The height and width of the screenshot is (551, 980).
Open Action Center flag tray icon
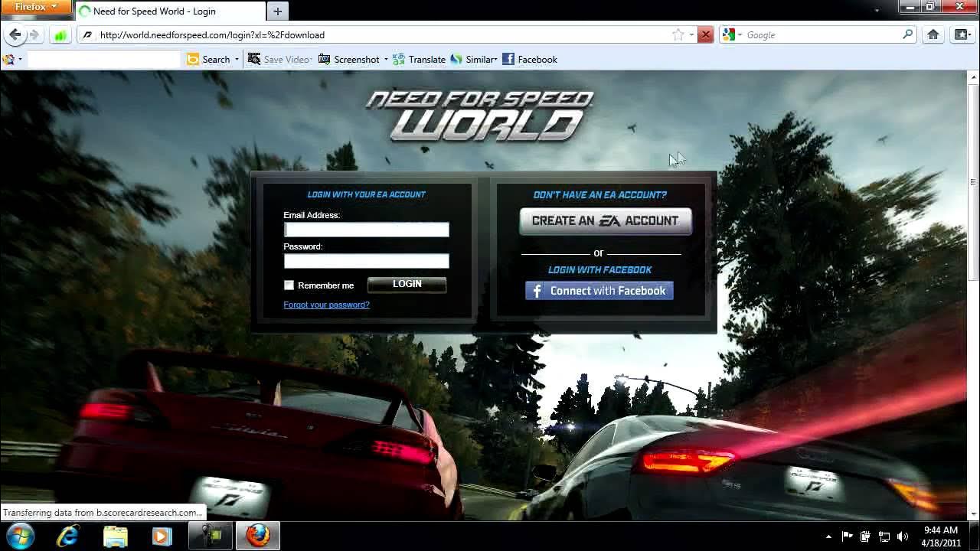pos(848,536)
